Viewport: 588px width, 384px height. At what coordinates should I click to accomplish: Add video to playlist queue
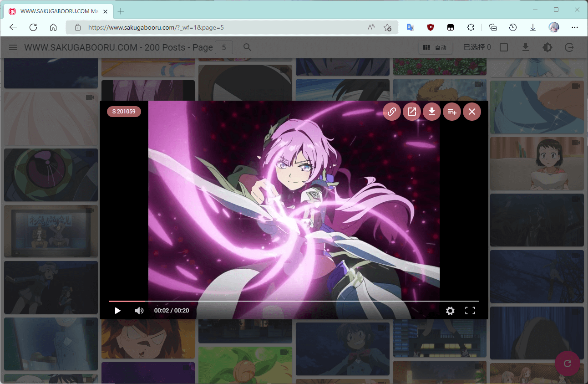pyautogui.click(x=452, y=112)
